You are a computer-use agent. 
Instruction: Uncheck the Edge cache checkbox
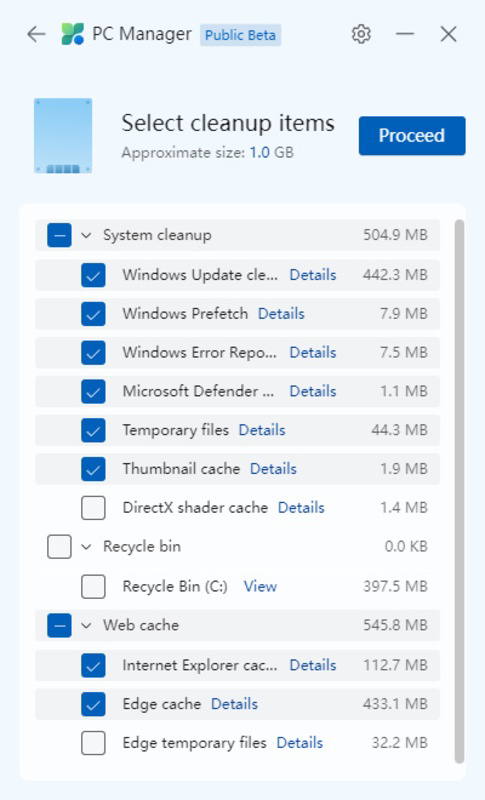[93, 704]
